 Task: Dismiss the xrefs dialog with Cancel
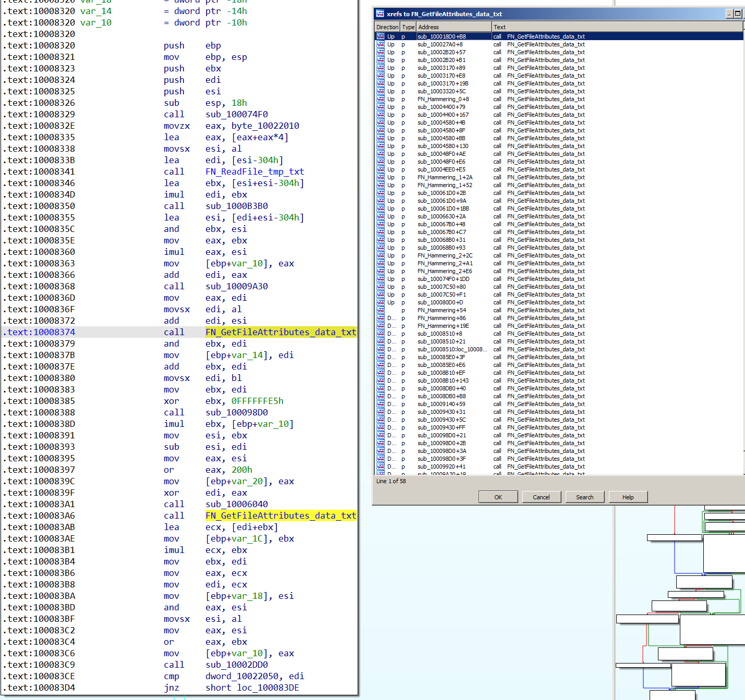[x=541, y=497]
